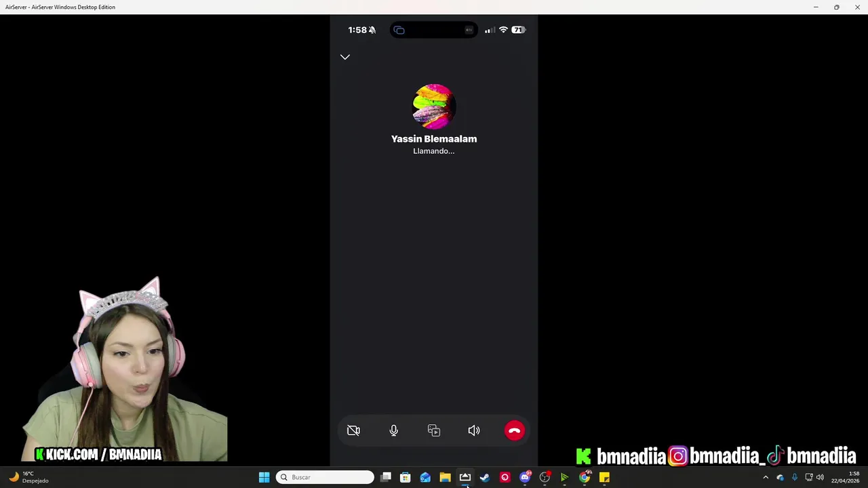This screenshot has height=488, width=868.
Task: Open OBS Studio from the taskbar
Action: (545, 477)
